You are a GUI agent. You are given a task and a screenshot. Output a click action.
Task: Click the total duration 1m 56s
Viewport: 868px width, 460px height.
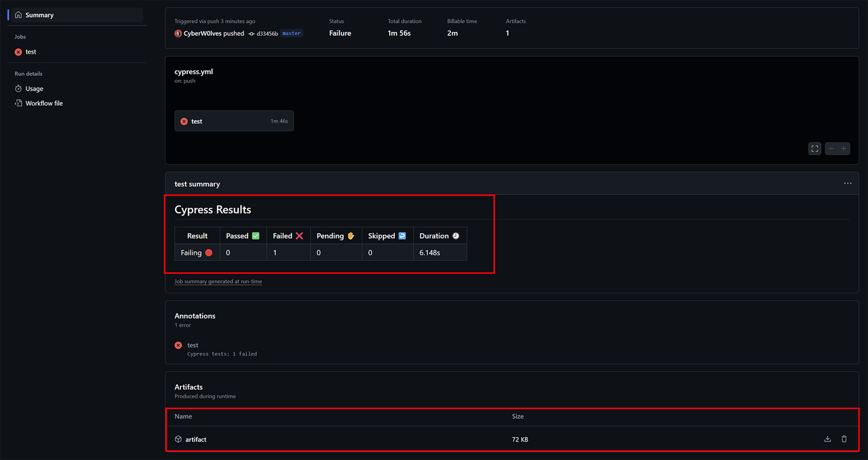coord(399,33)
